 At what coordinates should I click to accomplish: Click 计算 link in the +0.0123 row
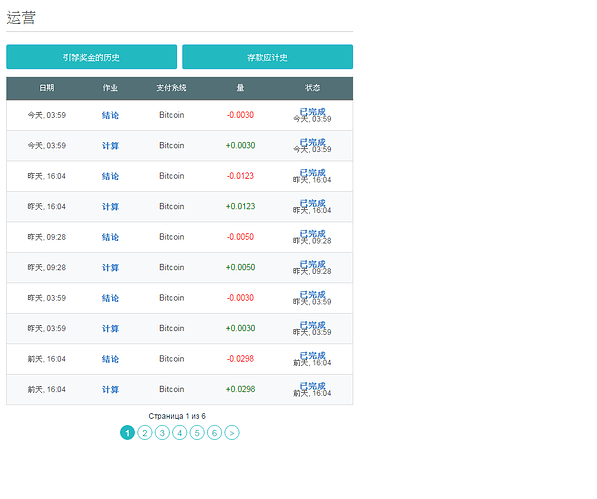click(110, 207)
